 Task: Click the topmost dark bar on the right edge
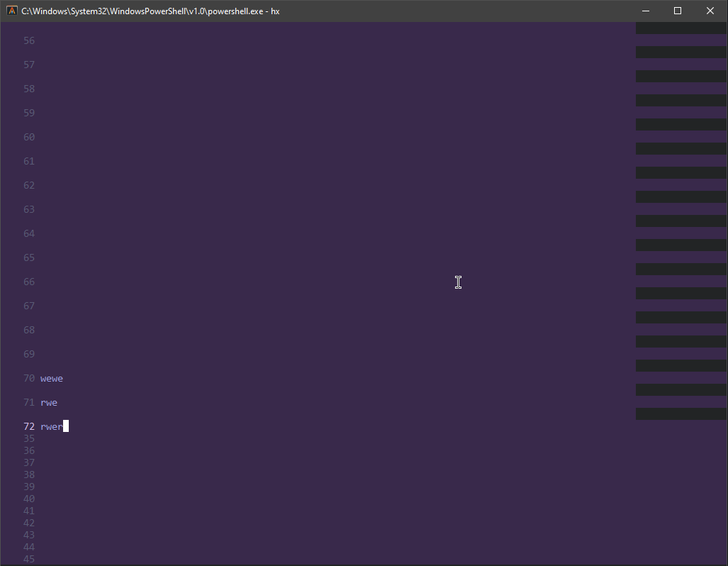[x=680, y=28]
